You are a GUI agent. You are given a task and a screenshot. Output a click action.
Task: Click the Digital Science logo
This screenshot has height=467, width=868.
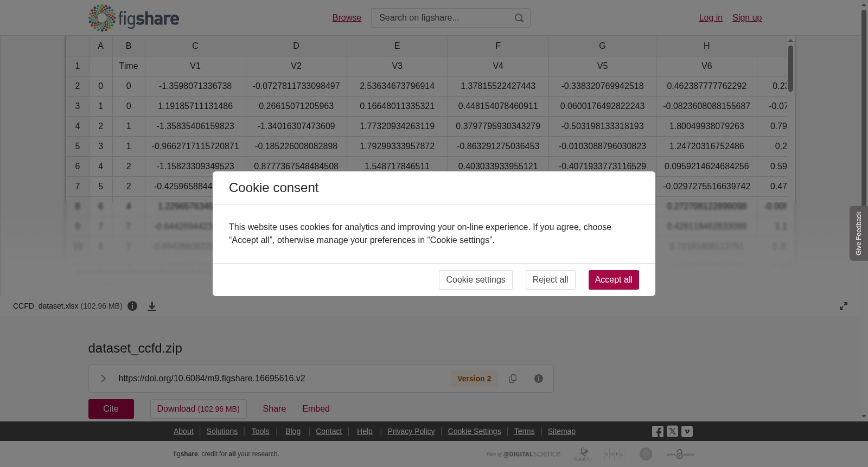point(524,455)
